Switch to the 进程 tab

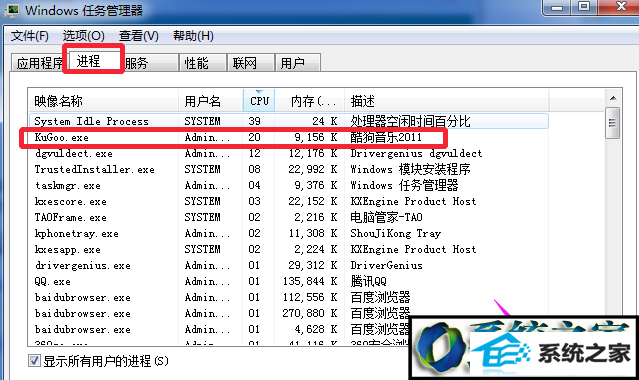pos(93,60)
